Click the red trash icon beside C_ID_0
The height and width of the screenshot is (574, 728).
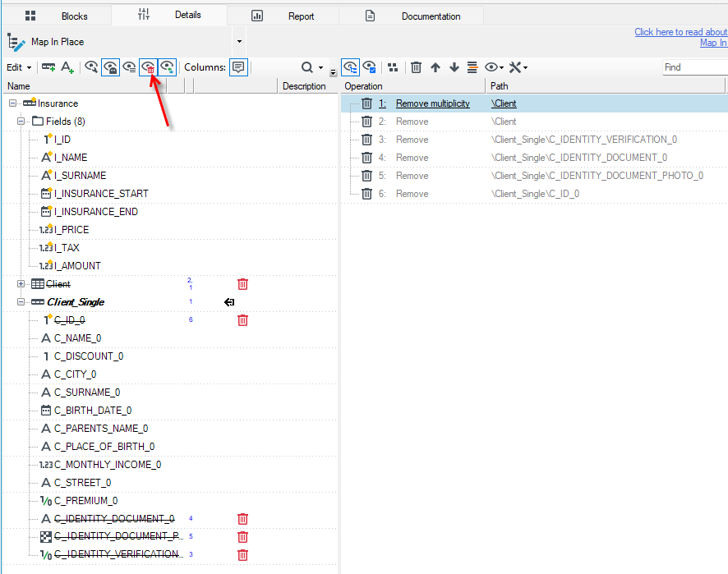pyautogui.click(x=243, y=320)
